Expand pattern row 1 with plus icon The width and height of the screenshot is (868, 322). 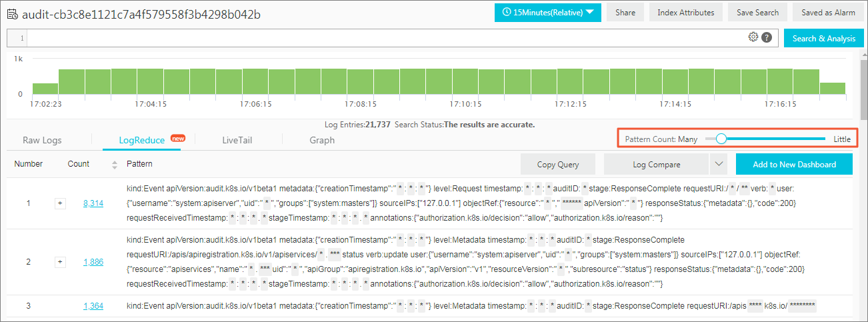click(x=60, y=203)
